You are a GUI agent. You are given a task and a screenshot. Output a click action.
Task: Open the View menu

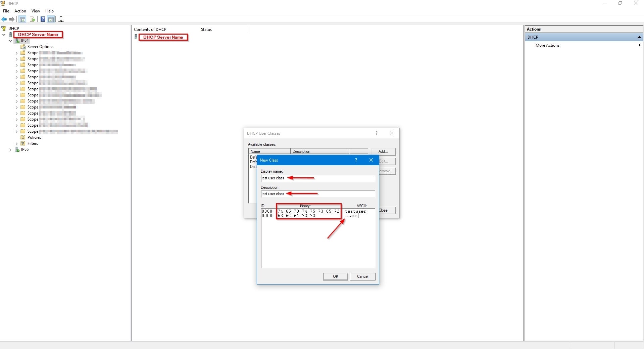pyautogui.click(x=36, y=11)
